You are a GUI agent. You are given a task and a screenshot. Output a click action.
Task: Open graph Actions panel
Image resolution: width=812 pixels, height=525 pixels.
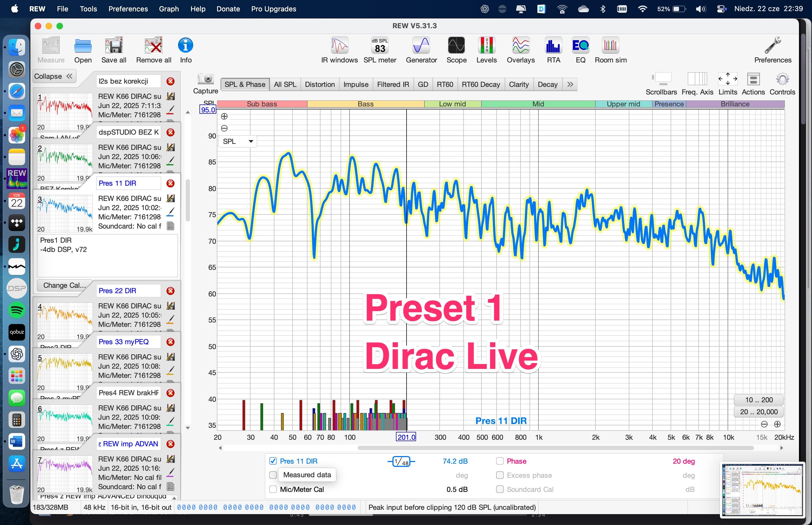[753, 84]
